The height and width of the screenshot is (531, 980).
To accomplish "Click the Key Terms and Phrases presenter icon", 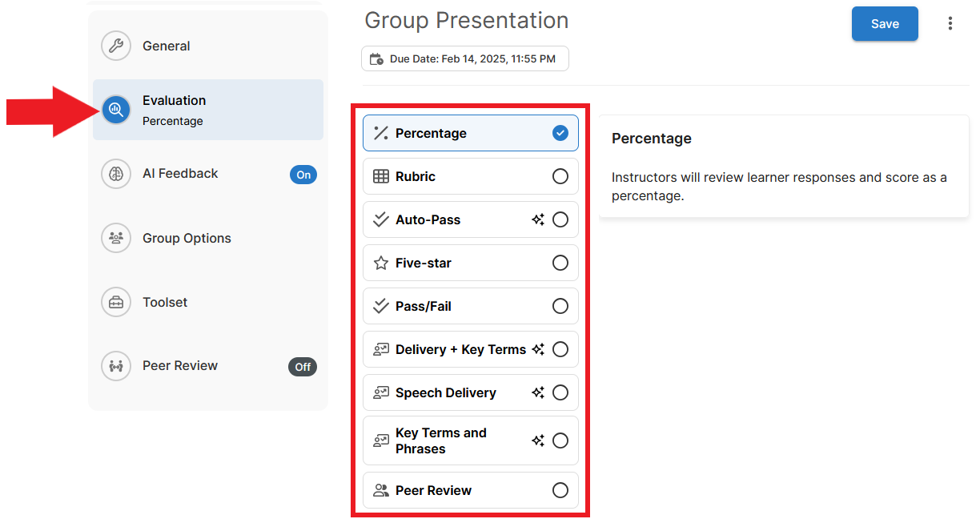I will click(x=381, y=440).
